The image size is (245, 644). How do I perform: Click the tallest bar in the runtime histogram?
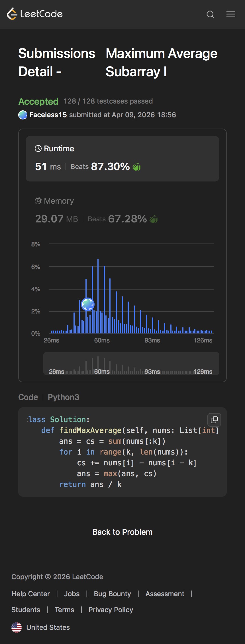coord(98,296)
